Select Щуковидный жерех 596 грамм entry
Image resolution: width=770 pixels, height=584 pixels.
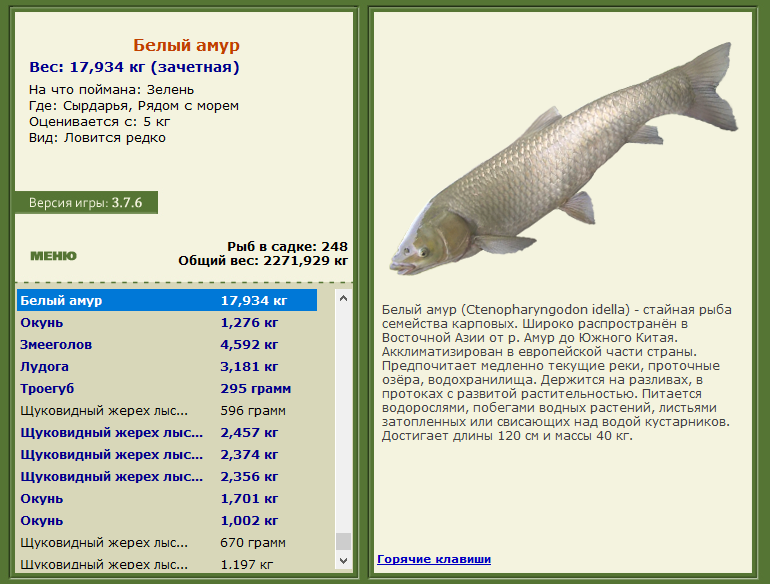[x=167, y=411]
